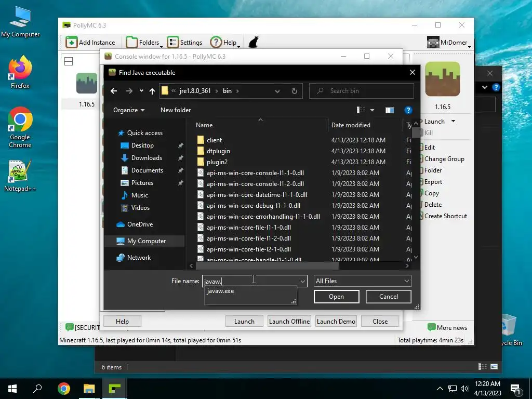
Task: Open the recent locations dropdown arrow
Action: coord(141,91)
